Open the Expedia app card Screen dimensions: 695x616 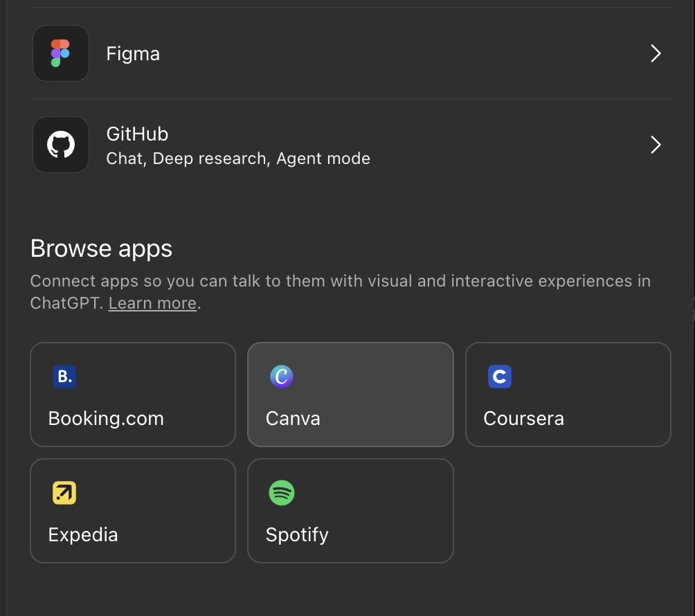click(132, 511)
